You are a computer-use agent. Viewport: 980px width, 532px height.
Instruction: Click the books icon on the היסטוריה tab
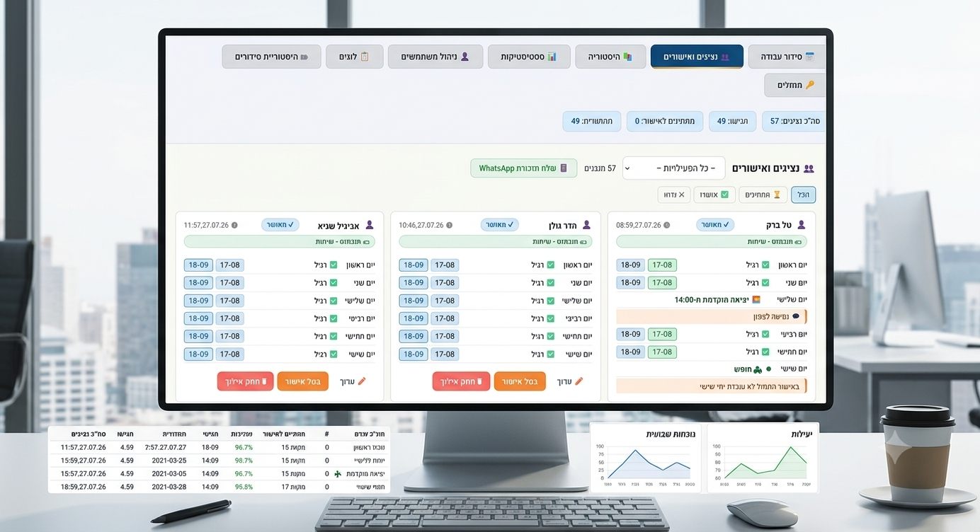tap(627, 57)
